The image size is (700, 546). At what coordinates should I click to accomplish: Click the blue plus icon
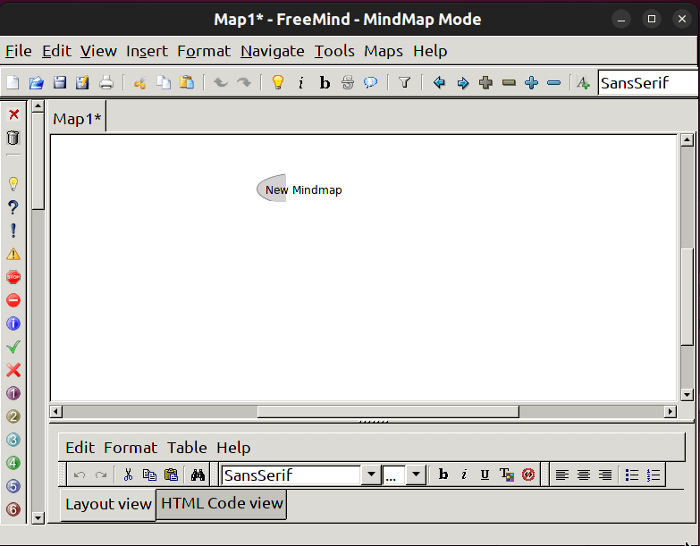(x=531, y=83)
